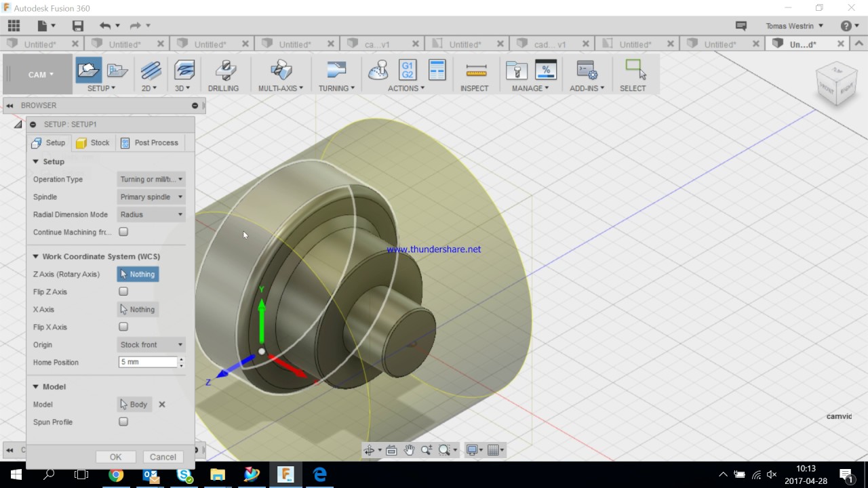Image resolution: width=868 pixels, height=488 pixels.
Task: Collapse the Work Coordinate System section
Action: click(x=36, y=257)
